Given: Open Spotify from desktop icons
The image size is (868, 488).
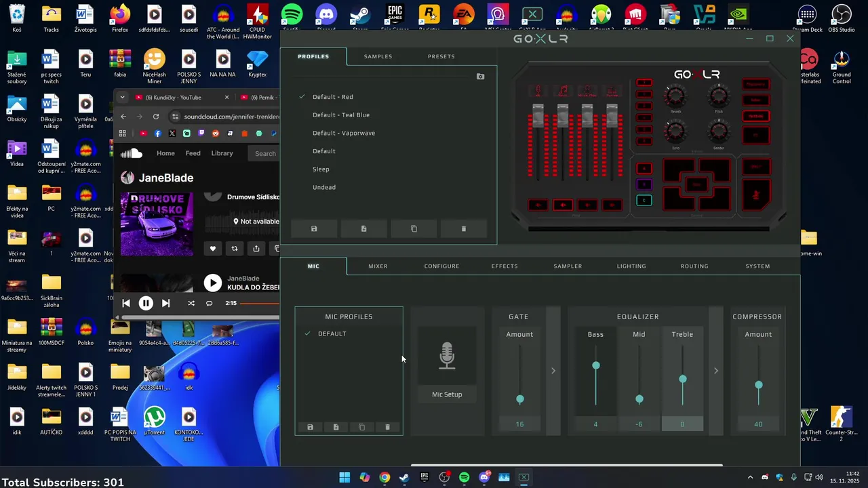Looking at the screenshot, I should (292, 17).
